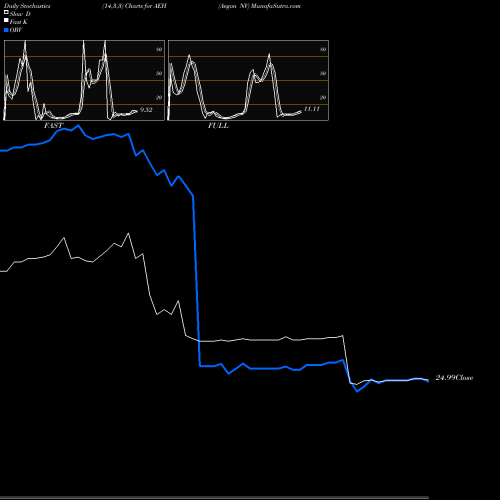Select the 'OBV' legend label
The image size is (500, 500).
(16, 30)
